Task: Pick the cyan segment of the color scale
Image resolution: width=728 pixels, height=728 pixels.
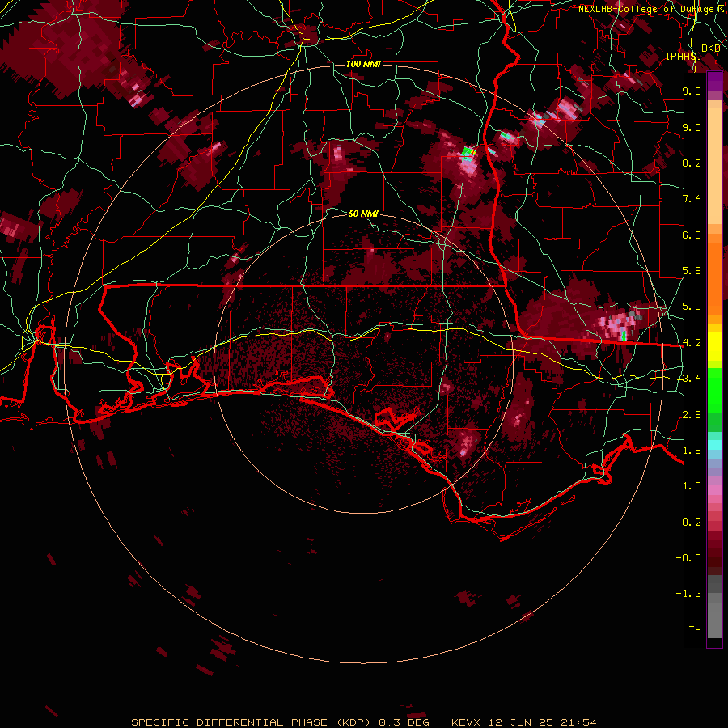Action: point(714,445)
